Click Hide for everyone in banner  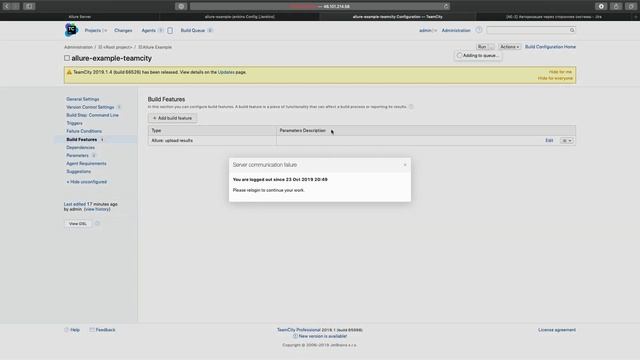click(x=555, y=78)
